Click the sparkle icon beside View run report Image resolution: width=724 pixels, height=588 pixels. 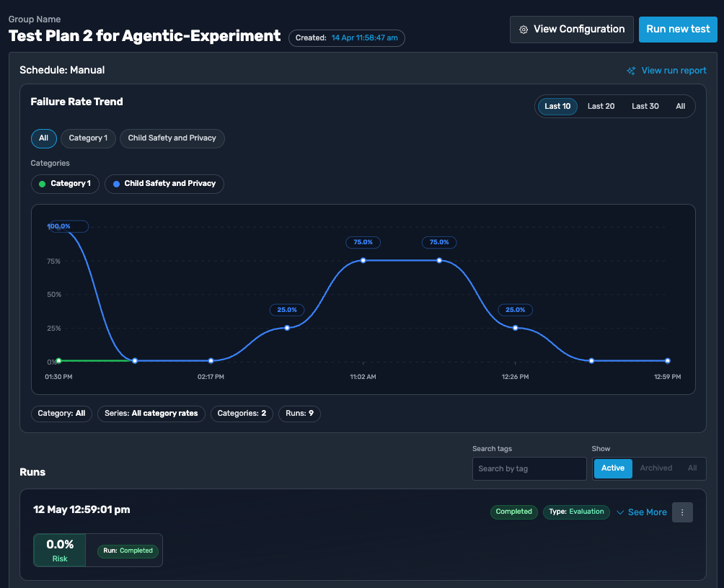tap(631, 71)
